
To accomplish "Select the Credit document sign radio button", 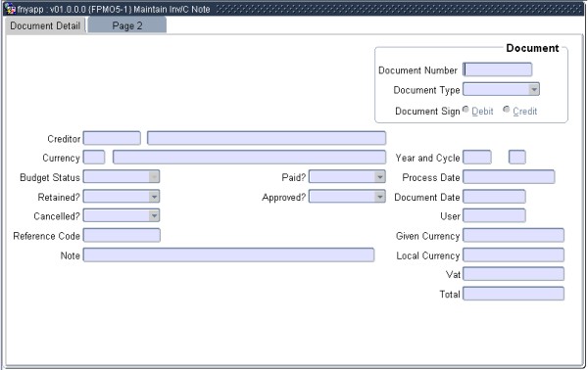I will coord(507,110).
